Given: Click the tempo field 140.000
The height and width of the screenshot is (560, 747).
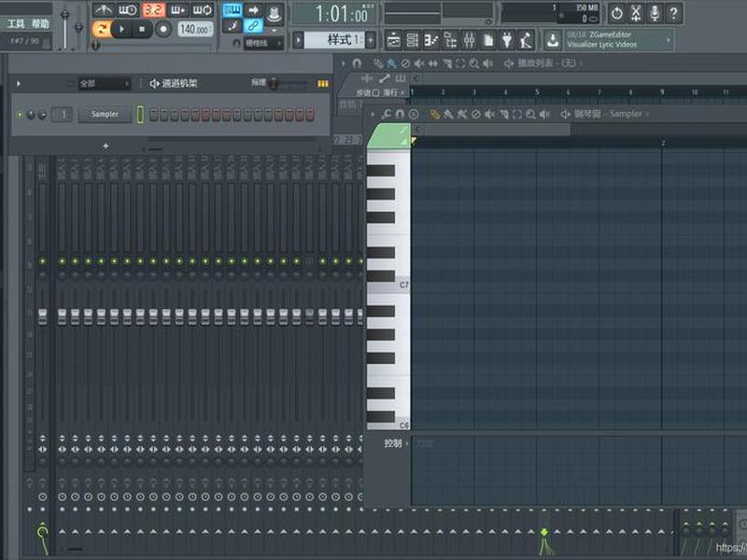Looking at the screenshot, I should click(195, 29).
